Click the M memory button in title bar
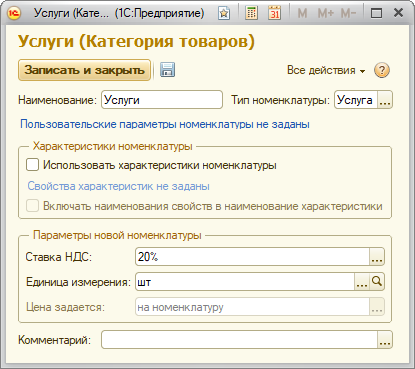 302,13
